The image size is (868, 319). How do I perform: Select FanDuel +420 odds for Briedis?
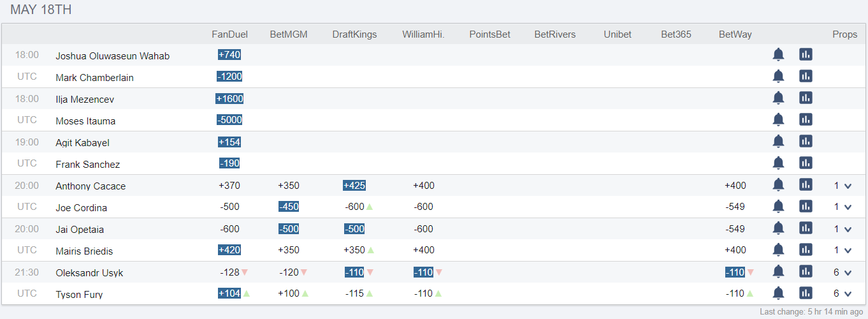(229, 250)
